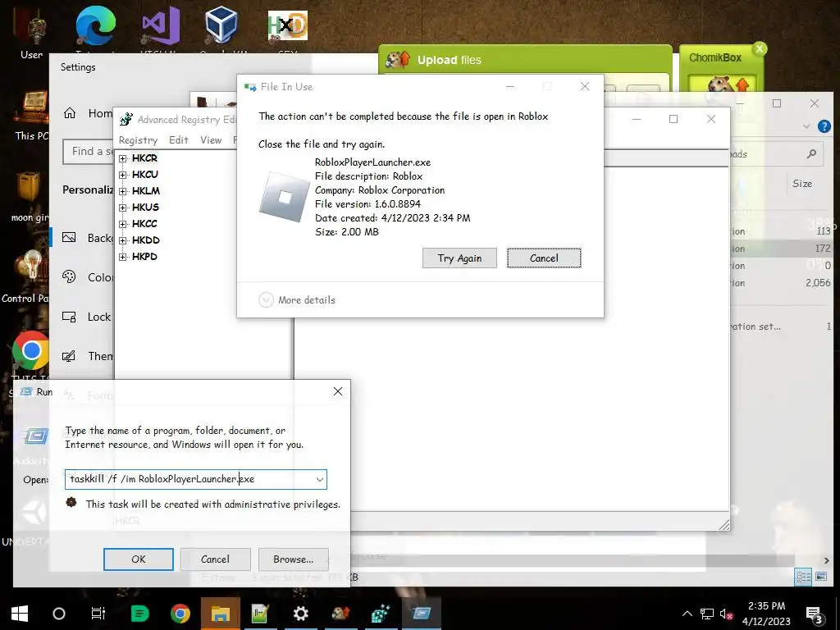Click the right arrow of horizontal scrollbar
Screen dimensions: 840x630
(826, 560)
